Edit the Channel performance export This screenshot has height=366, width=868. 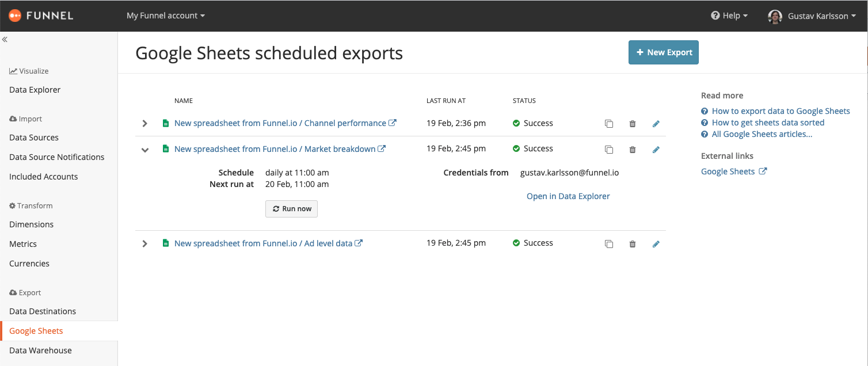coord(656,124)
